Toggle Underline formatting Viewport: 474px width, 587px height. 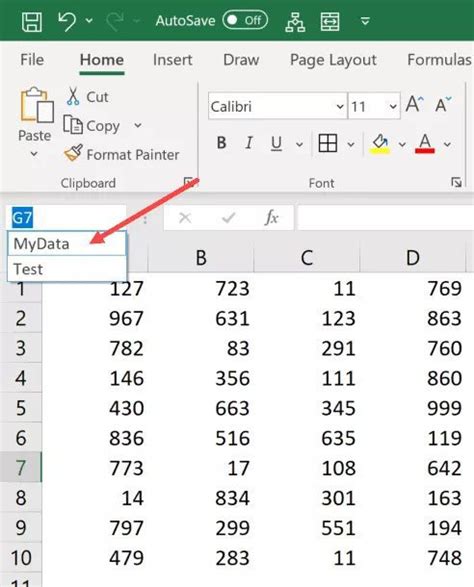pos(276,143)
